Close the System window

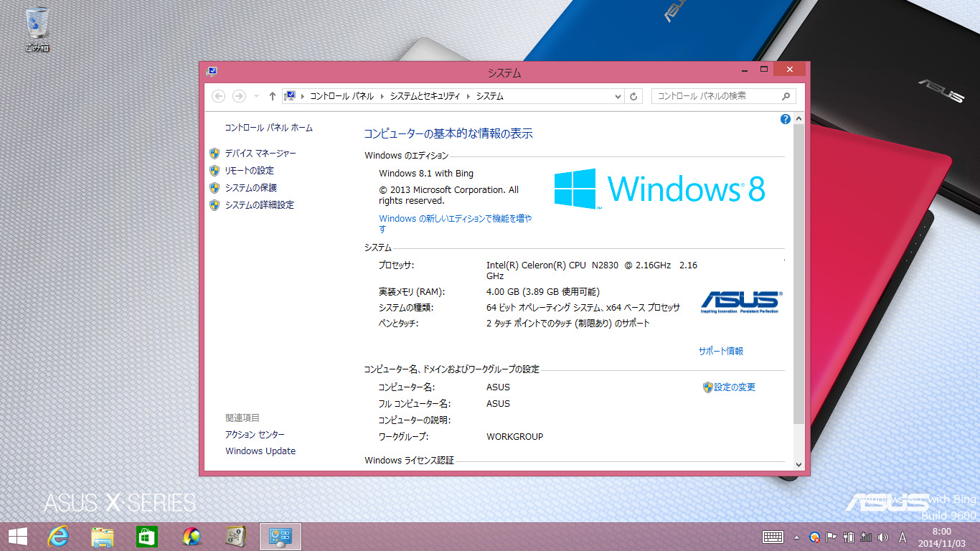(x=789, y=70)
